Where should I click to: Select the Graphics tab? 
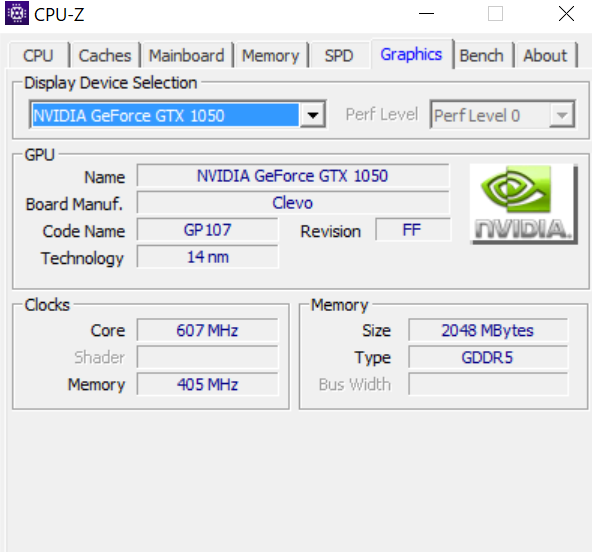412,54
